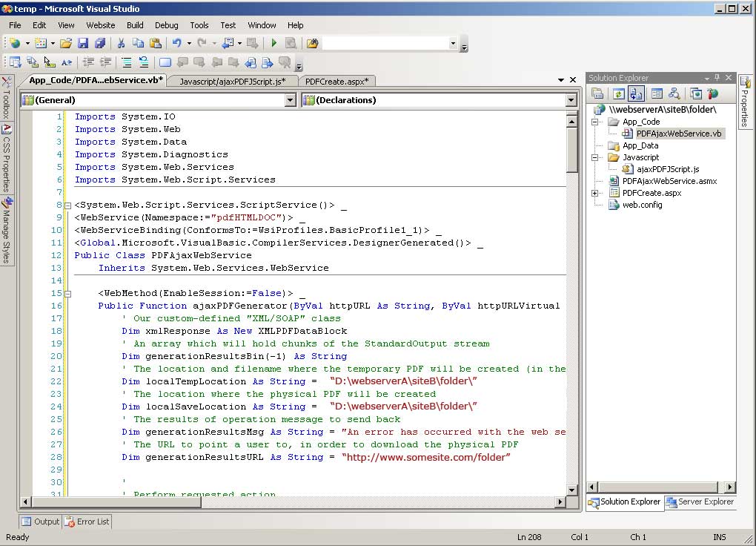Image resolution: width=756 pixels, height=546 pixels.
Task: Expand the PDFCreate.aspx node
Action: point(595,193)
